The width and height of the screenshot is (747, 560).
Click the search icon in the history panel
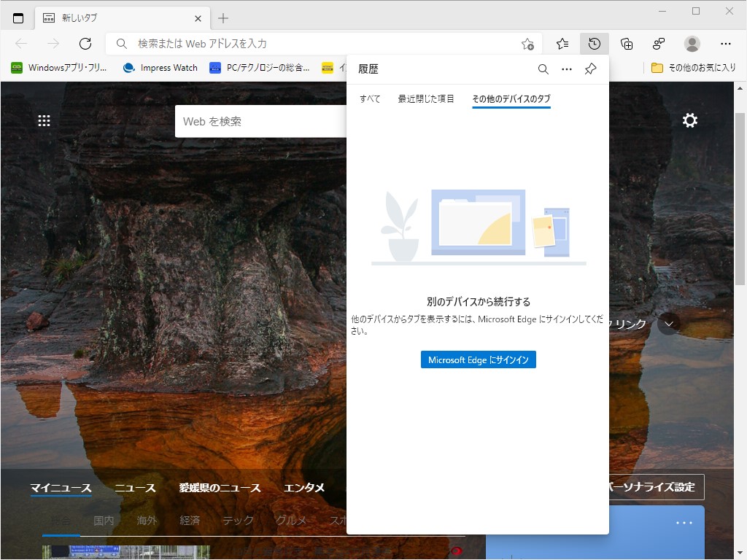coord(543,69)
